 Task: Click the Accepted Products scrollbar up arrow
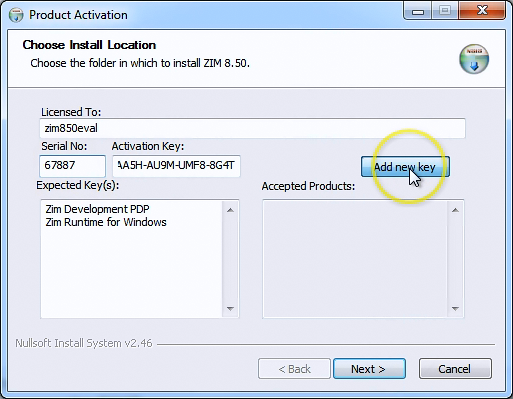pyautogui.click(x=455, y=210)
